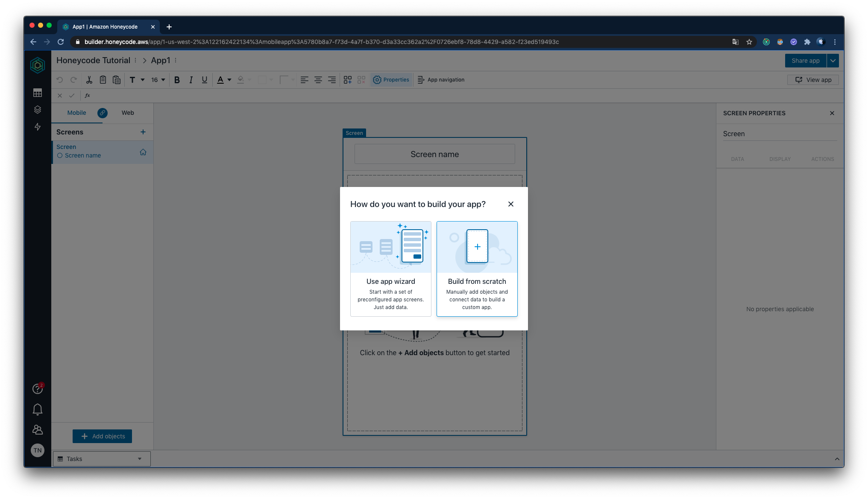
Task: Open the font size 16 dropdown
Action: (158, 80)
